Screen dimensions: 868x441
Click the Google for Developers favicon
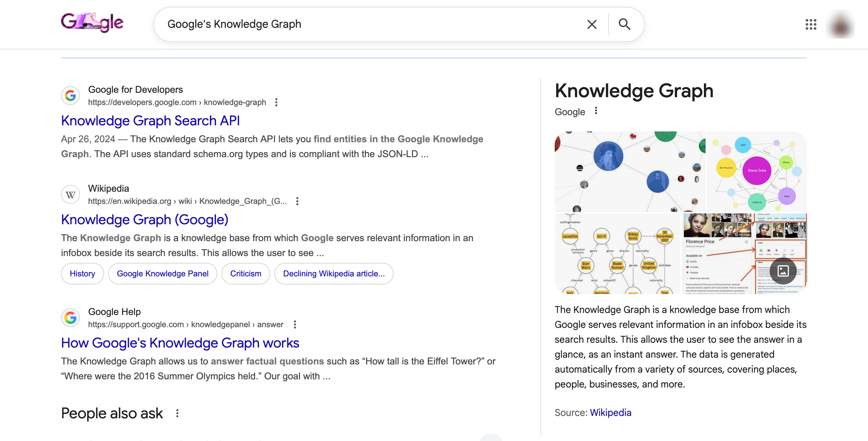pos(70,96)
